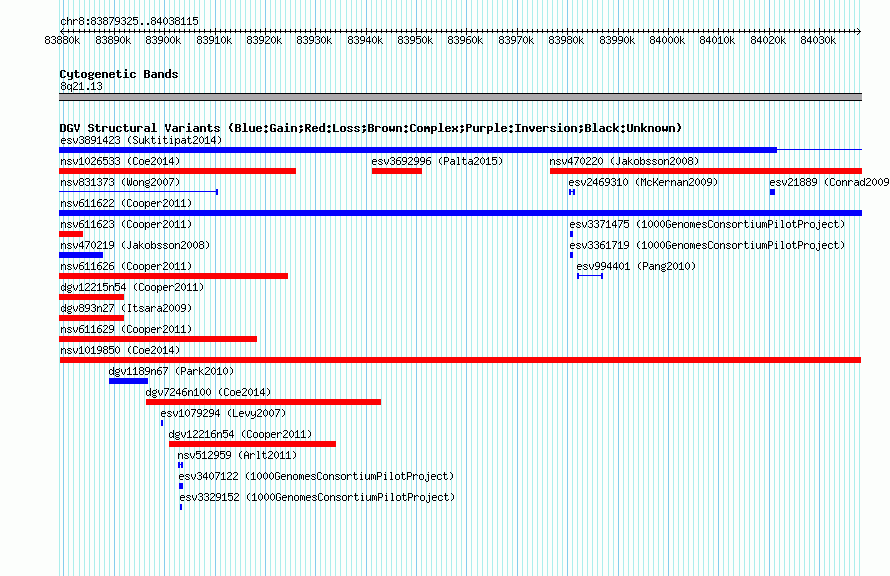Open the esv3692996 (Palta2015) variant label
The height and width of the screenshot is (576, 890).
[x=437, y=161]
